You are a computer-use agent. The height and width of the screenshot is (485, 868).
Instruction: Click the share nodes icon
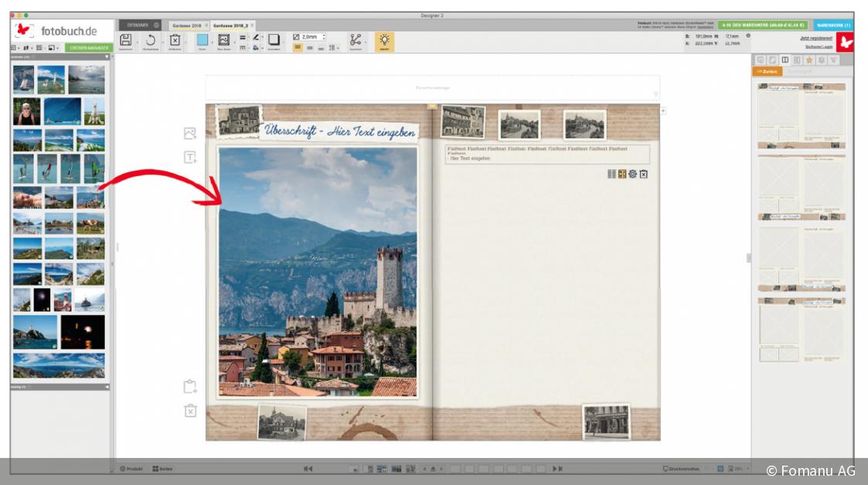[x=356, y=40]
